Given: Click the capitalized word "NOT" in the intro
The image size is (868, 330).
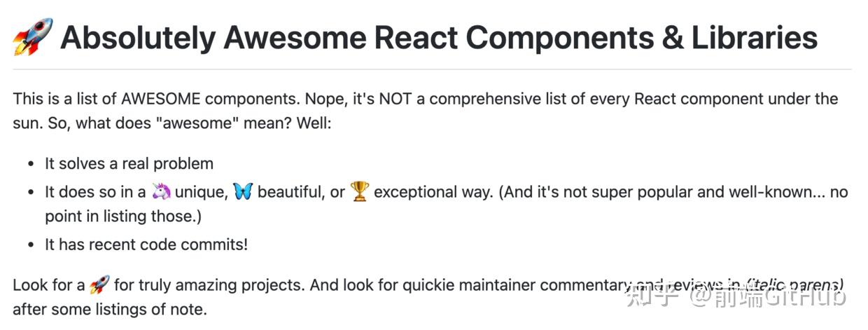Looking at the screenshot, I should point(395,98).
